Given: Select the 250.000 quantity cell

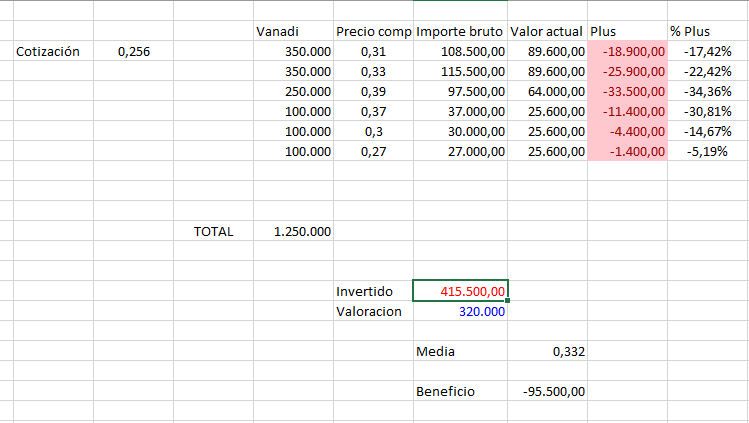Looking at the screenshot, I should [x=293, y=91].
